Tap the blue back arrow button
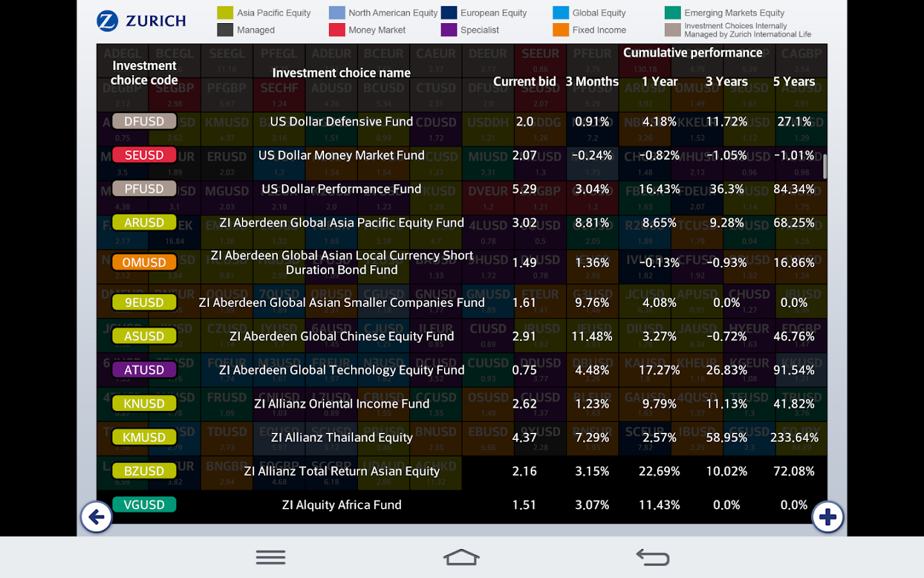Viewport: 924px width, 578px height. point(96,517)
